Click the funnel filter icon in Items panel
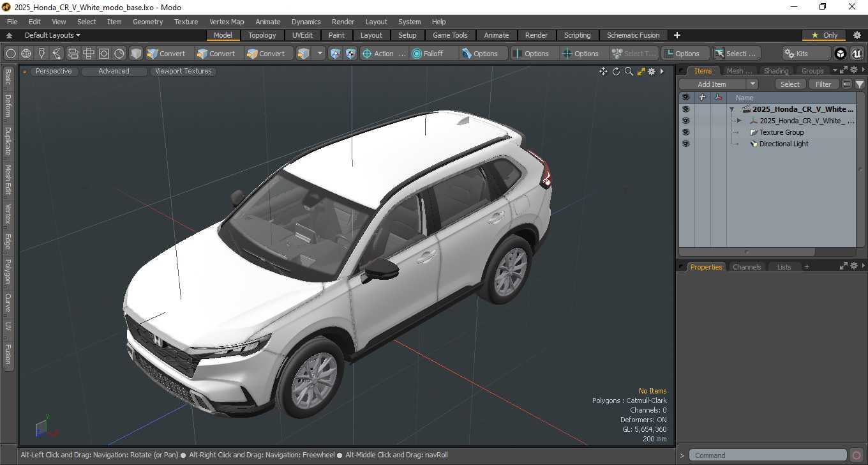Screen dimensions: 868x465 (x=860, y=84)
